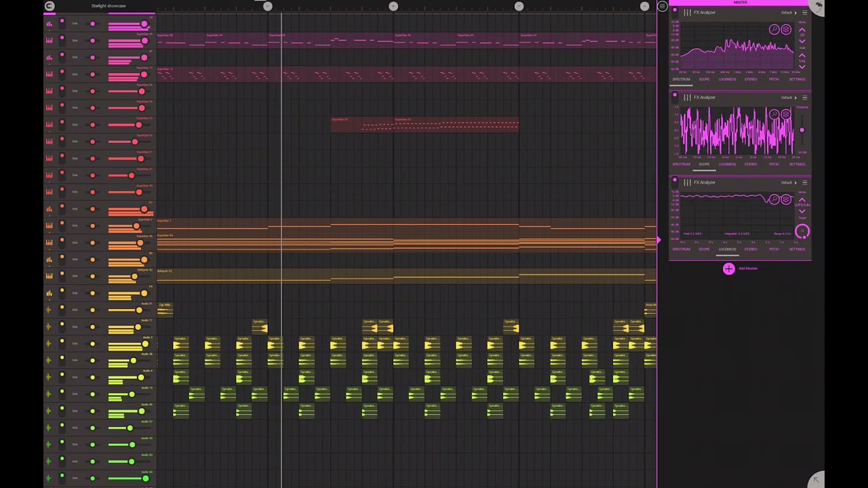Open Default preset dropdown of third FX Analyzer
This screenshot has width=868, height=488.
coord(789,182)
